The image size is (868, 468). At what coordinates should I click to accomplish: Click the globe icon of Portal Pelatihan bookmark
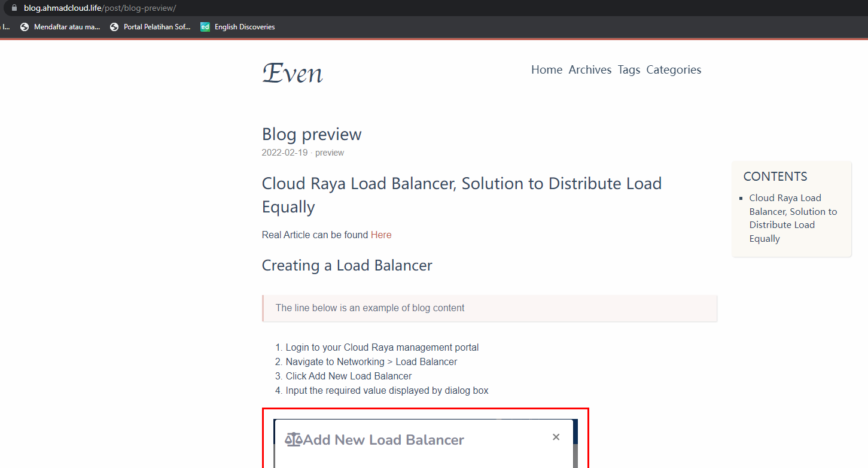coord(115,27)
